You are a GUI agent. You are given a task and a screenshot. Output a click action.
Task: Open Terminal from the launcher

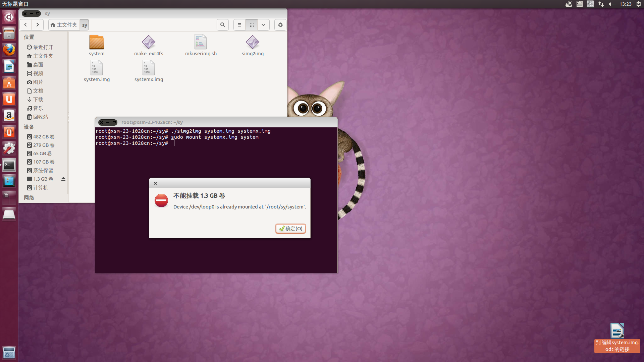[9, 165]
